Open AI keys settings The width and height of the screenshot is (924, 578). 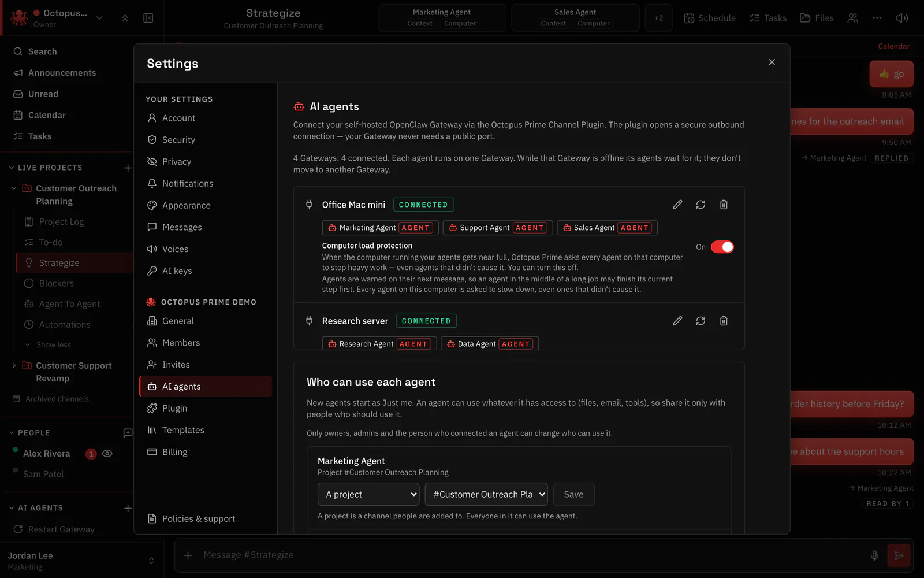(x=206, y=271)
